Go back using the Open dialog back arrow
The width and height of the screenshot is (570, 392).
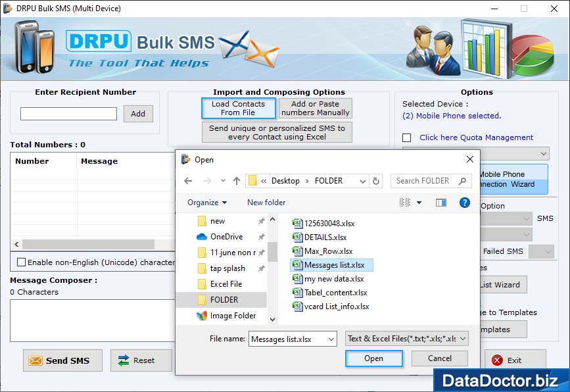point(188,181)
